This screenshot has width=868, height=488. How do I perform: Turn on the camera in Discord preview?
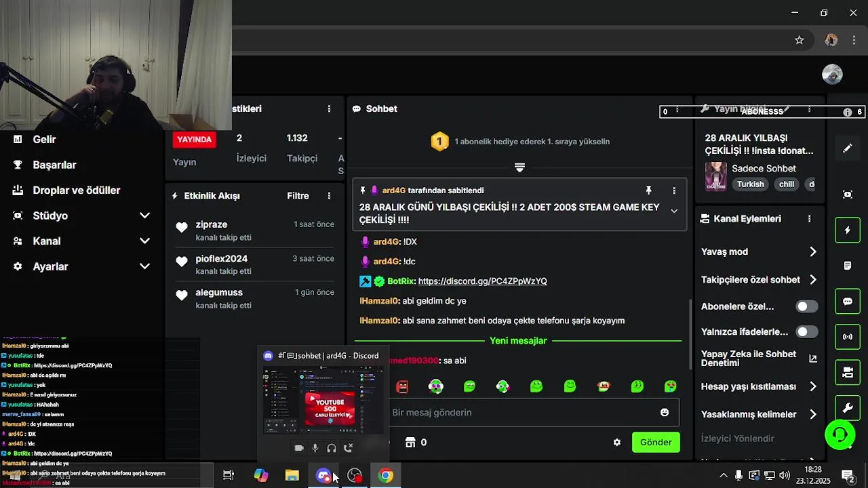click(x=298, y=448)
